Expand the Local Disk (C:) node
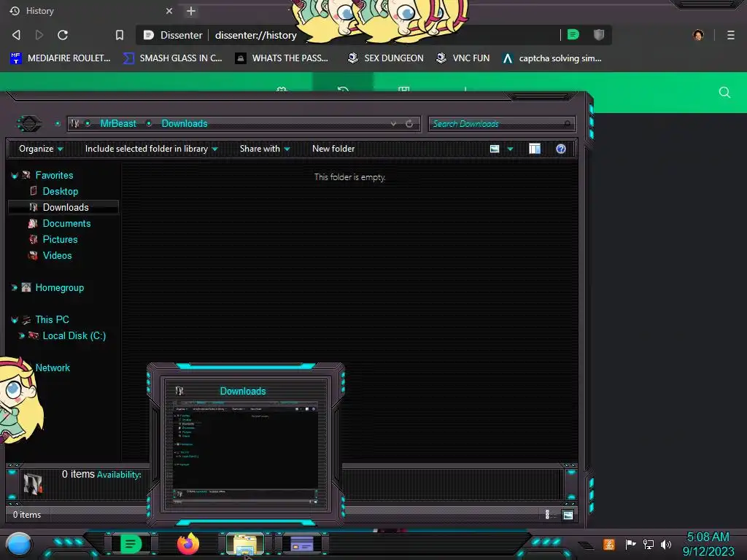The width and height of the screenshot is (747, 560). (21, 335)
